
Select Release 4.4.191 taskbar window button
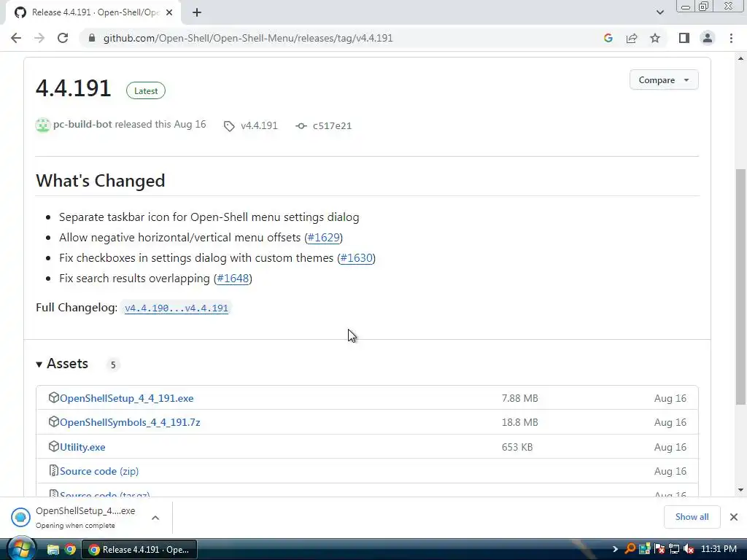tap(139, 550)
